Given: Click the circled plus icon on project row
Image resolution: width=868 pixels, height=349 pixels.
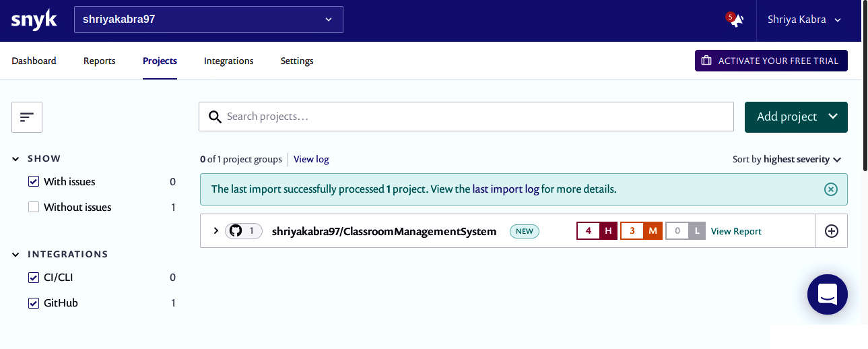Looking at the screenshot, I should coord(832,231).
